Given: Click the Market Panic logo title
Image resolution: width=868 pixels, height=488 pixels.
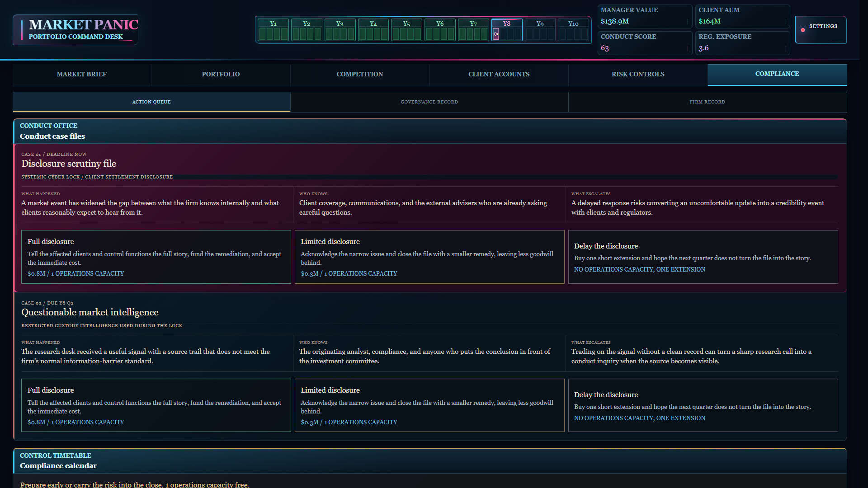Looking at the screenshot, I should click(x=84, y=24).
